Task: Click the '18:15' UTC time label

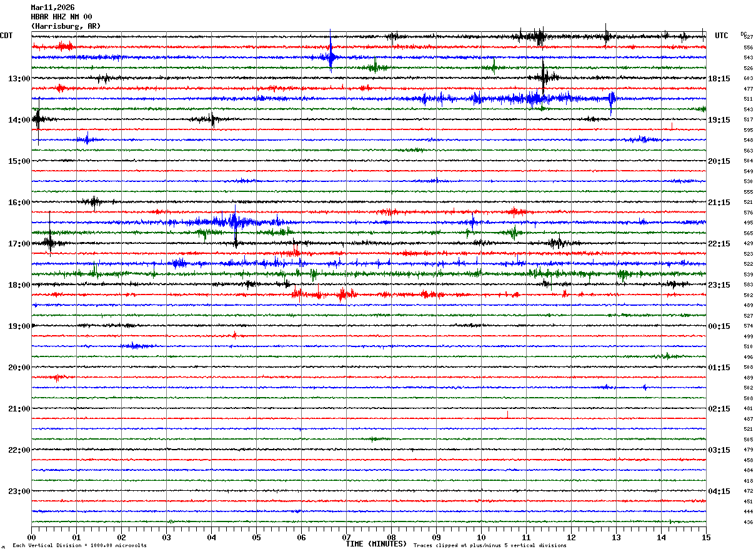Action: coord(719,79)
